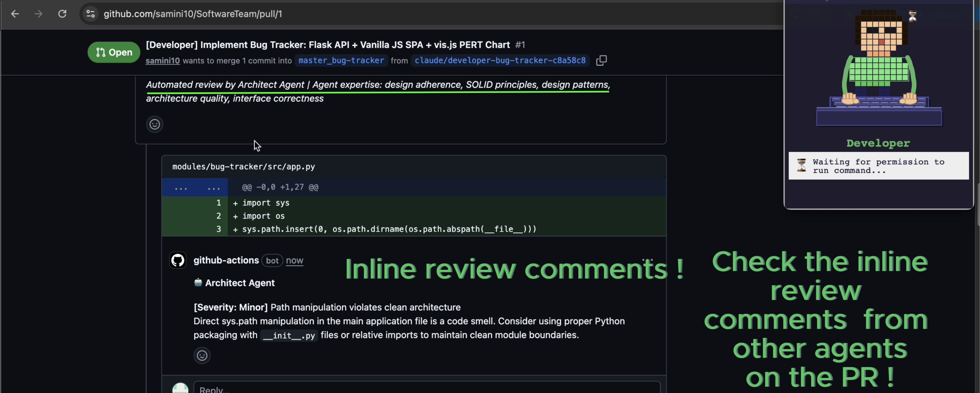Click the user avatar beside the Reply box
The height and width of the screenshot is (393, 980).
coord(180,388)
